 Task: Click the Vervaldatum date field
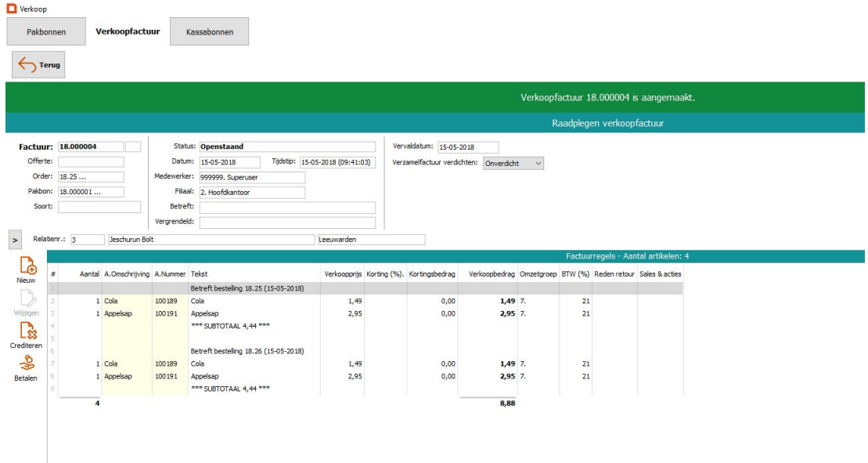pyautogui.click(x=466, y=147)
